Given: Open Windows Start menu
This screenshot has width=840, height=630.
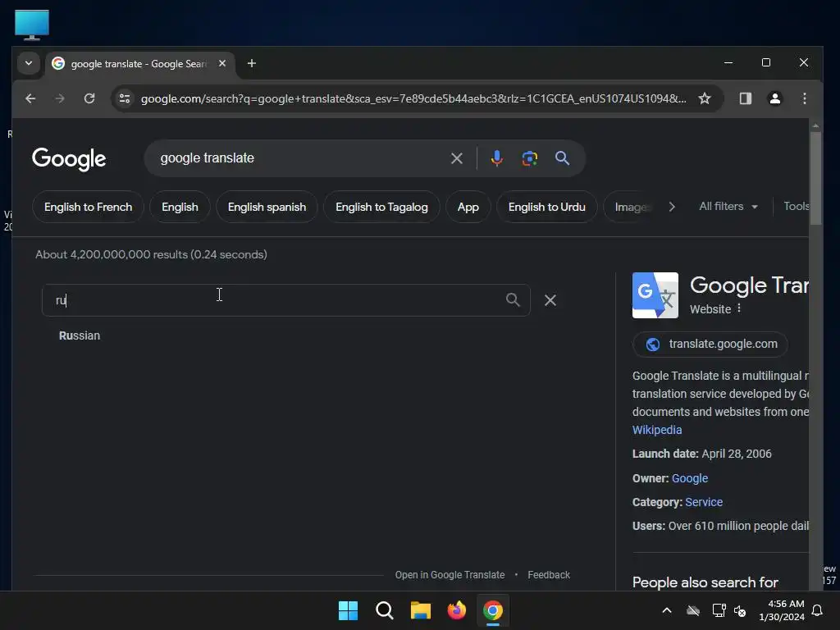Looking at the screenshot, I should 348,610.
